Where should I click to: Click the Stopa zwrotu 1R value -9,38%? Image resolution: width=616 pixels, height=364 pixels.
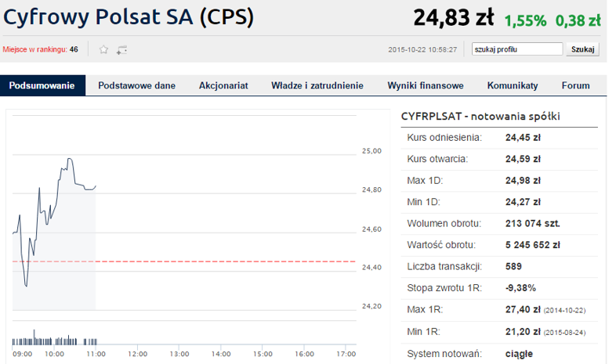[x=520, y=288]
